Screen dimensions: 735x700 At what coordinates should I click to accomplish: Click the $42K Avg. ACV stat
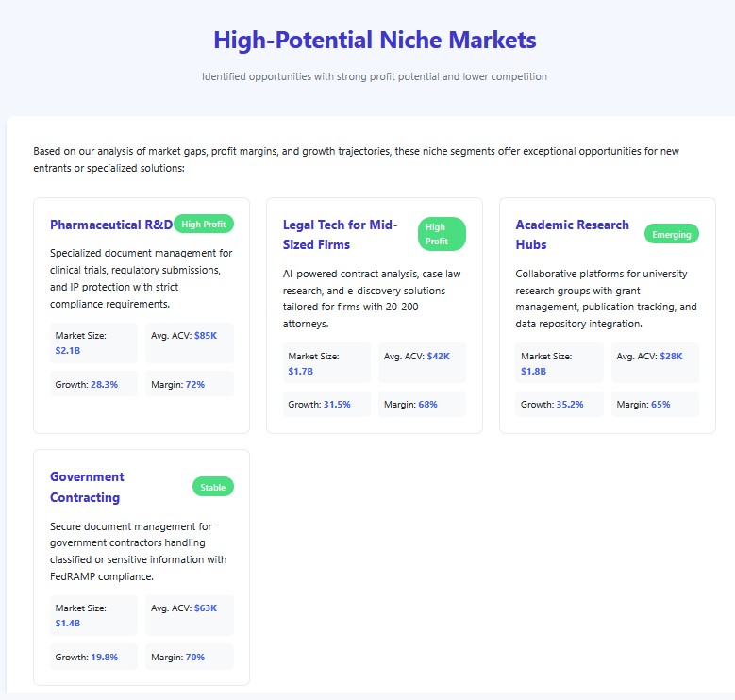pos(422,362)
